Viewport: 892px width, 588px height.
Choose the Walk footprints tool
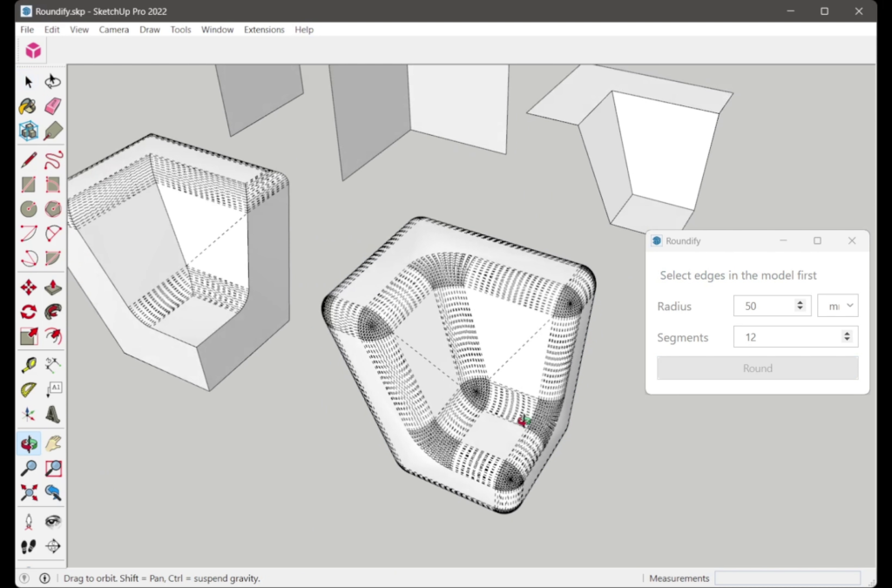[29, 546]
